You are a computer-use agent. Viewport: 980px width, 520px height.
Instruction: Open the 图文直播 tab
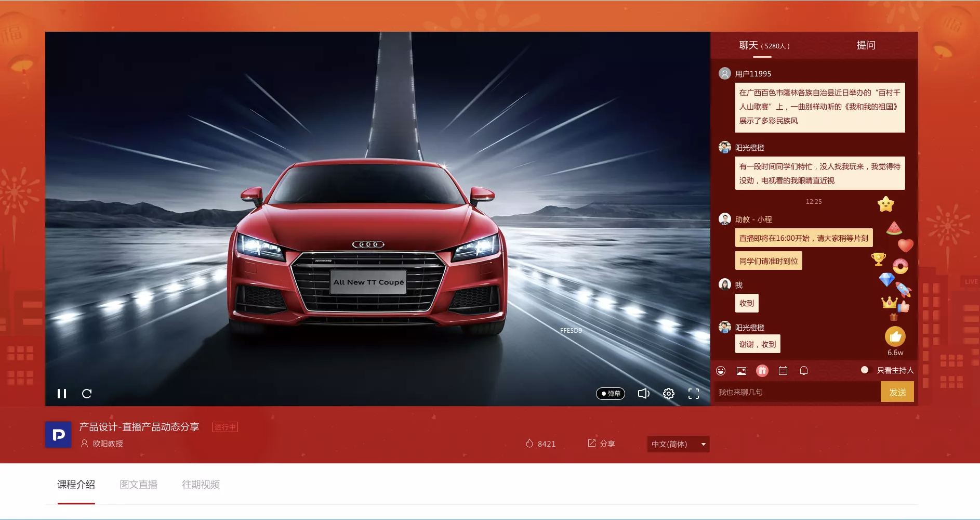[139, 485]
